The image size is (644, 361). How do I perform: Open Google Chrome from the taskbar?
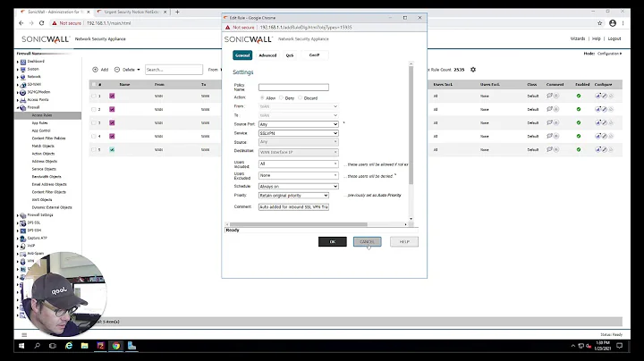point(116,346)
